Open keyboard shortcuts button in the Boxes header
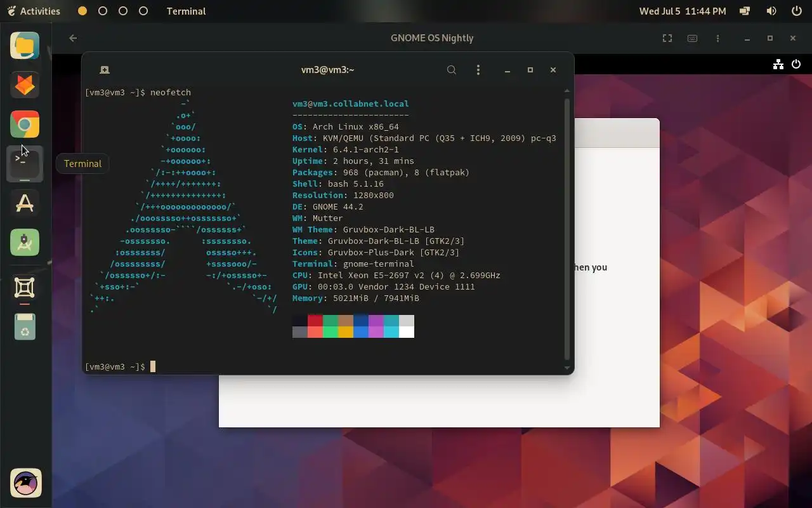The image size is (812, 508). click(x=693, y=38)
